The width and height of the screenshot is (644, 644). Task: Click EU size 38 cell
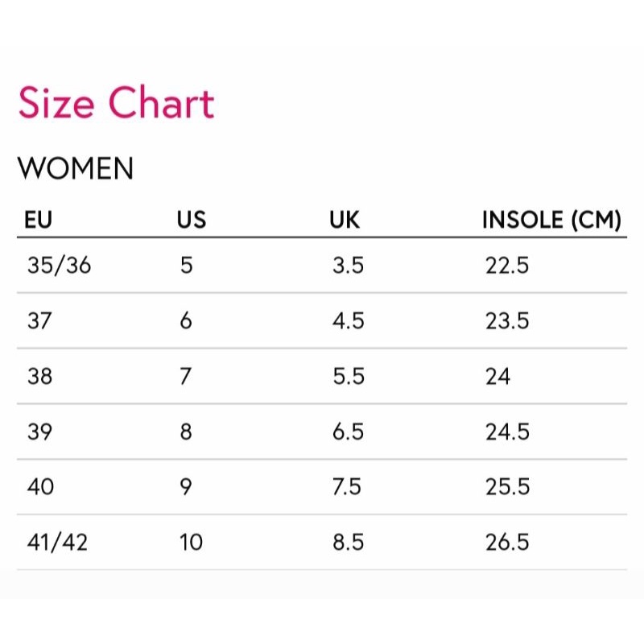pyautogui.click(x=39, y=376)
